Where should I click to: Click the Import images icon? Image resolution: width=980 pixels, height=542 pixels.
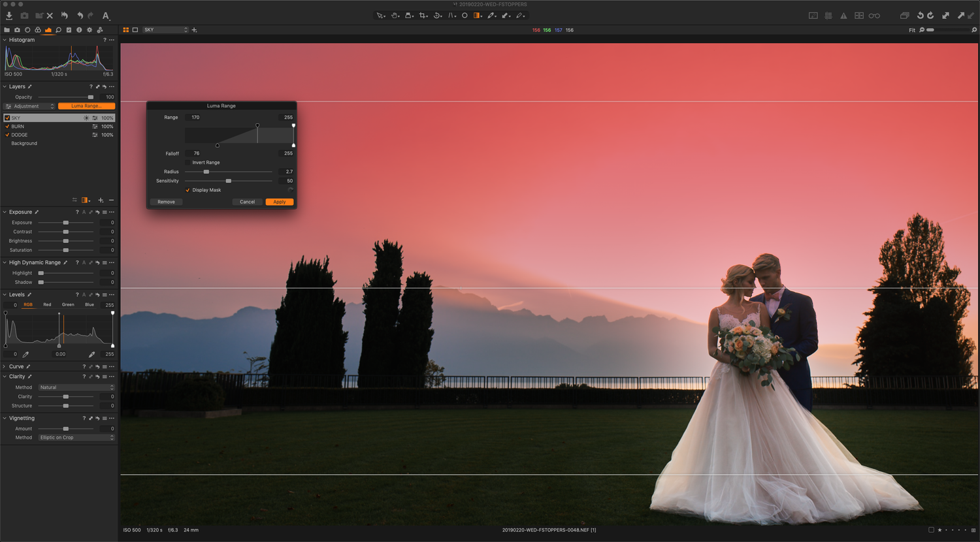pos(9,16)
